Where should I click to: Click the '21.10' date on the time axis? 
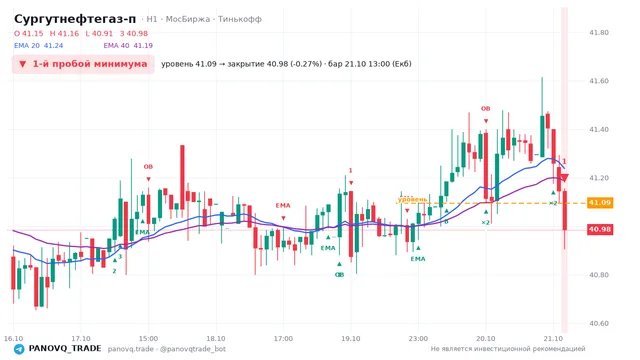553,339
